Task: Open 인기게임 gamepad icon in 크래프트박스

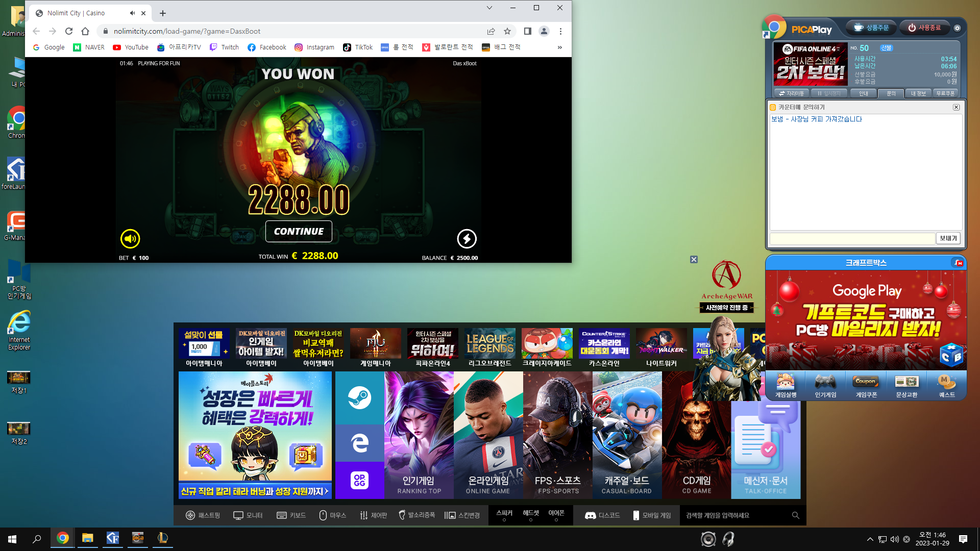Action: 825,385
